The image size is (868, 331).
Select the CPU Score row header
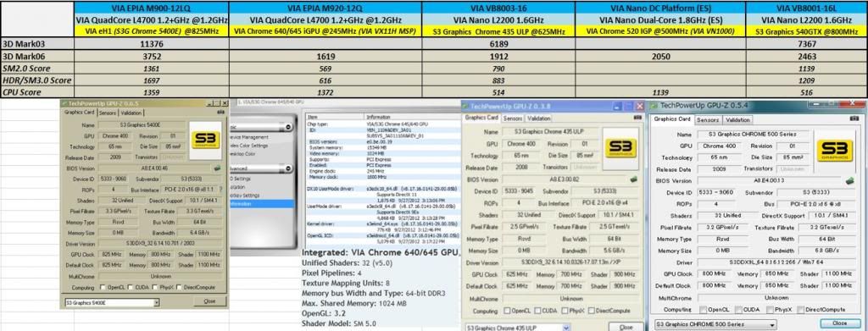point(37,92)
